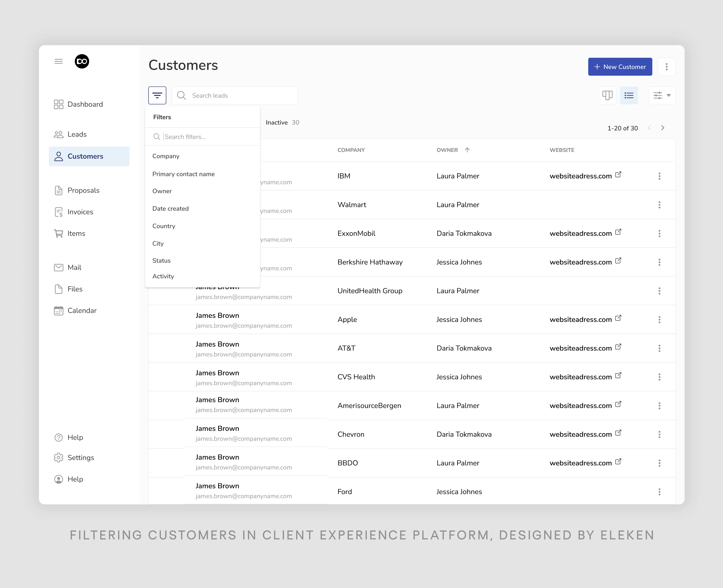The height and width of the screenshot is (588, 723).
Task: Select Status filter option
Action: pyautogui.click(x=161, y=261)
